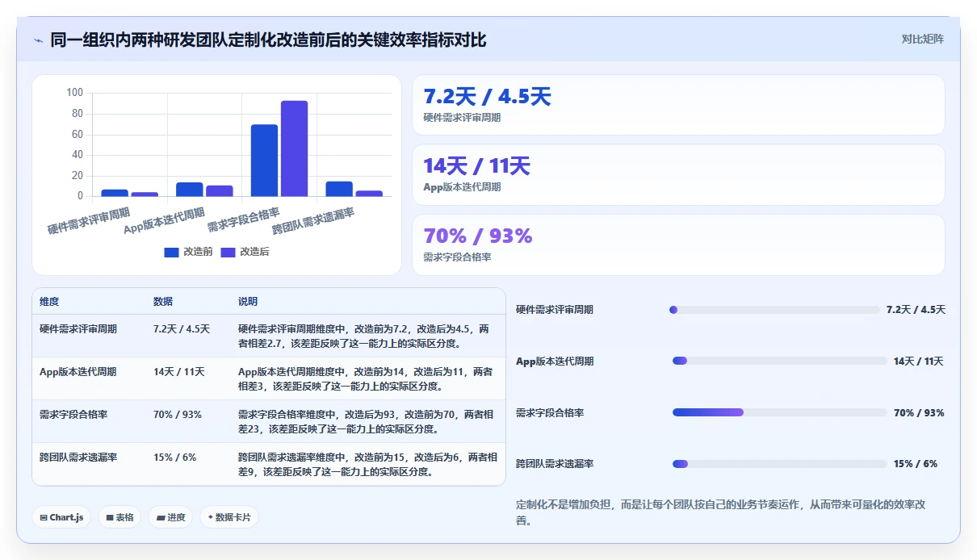Select the 70% / 93% data card value

tap(478, 236)
